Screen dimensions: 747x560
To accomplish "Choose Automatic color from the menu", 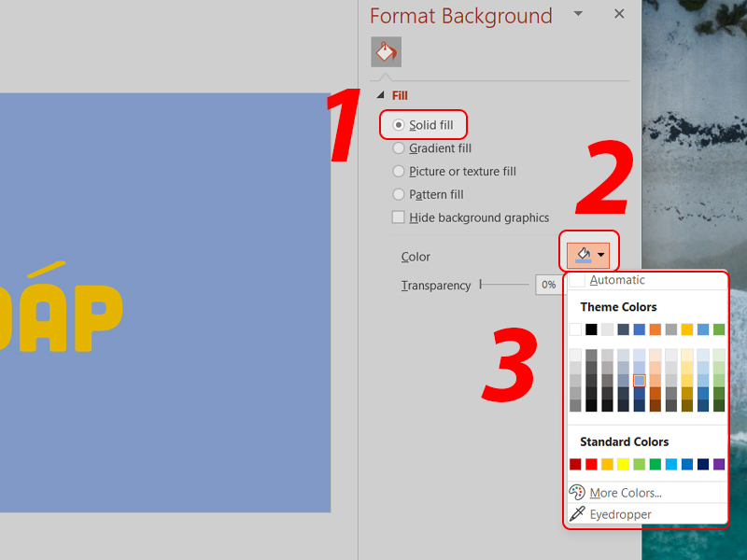I will [616, 280].
